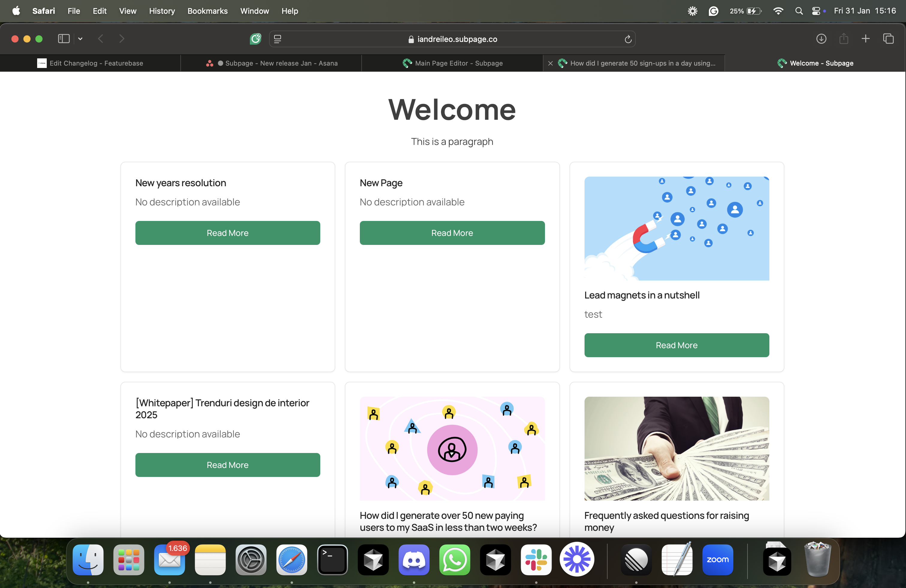Focus the iandreileo.subpage.co address bar
The width and height of the screenshot is (906, 588).
tap(452, 39)
